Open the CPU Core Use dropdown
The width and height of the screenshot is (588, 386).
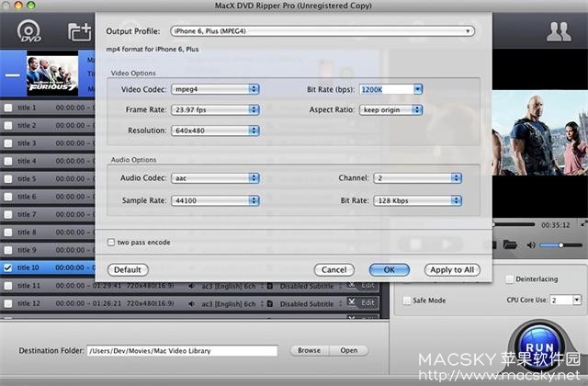(566, 301)
